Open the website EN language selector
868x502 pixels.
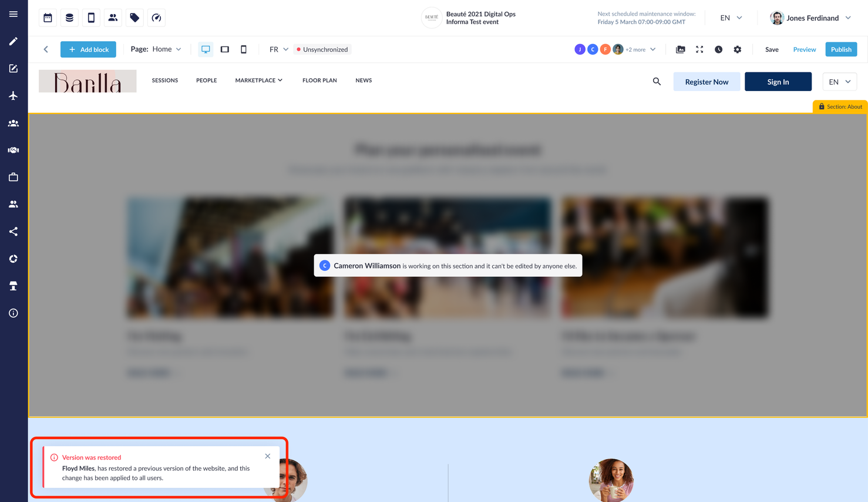click(840, 82)
